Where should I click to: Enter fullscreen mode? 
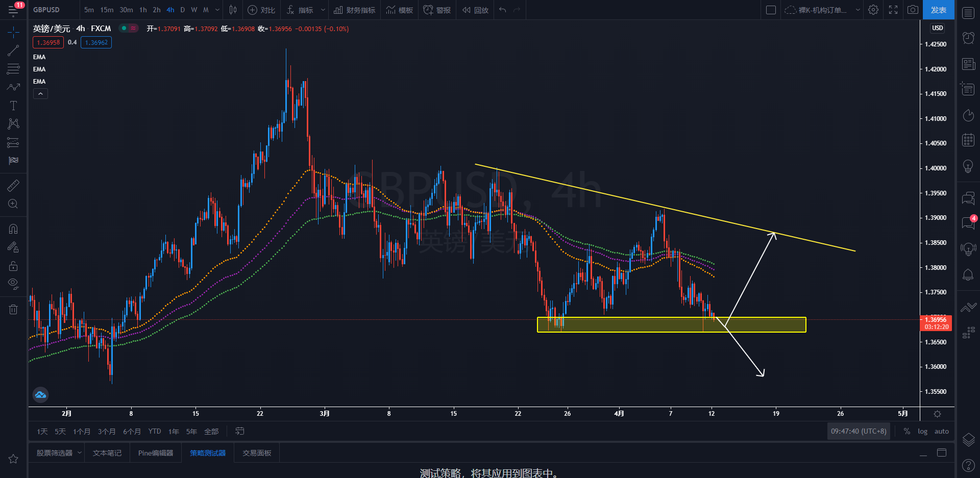tap(893, 10)
